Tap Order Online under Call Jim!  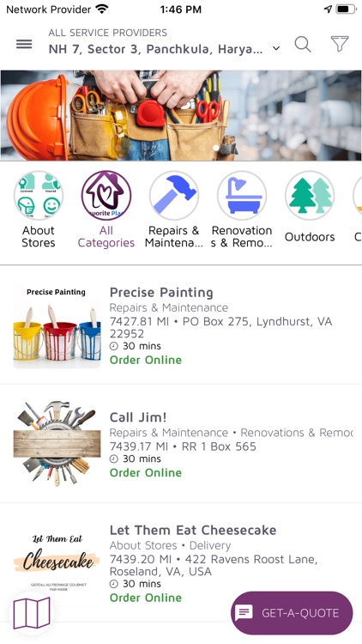146,472
